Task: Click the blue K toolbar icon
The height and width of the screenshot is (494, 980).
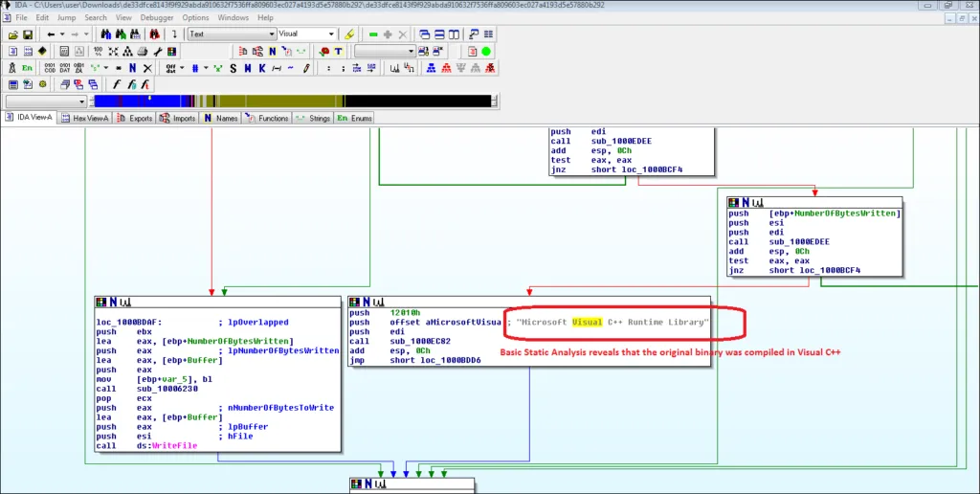Action: click(x=262, y=68)
